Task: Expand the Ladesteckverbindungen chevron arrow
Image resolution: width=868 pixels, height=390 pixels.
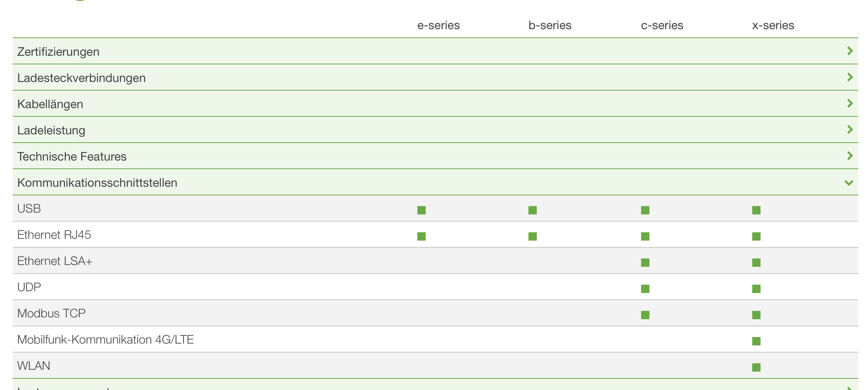Action: pyautogui.click(x=850, y=77)
